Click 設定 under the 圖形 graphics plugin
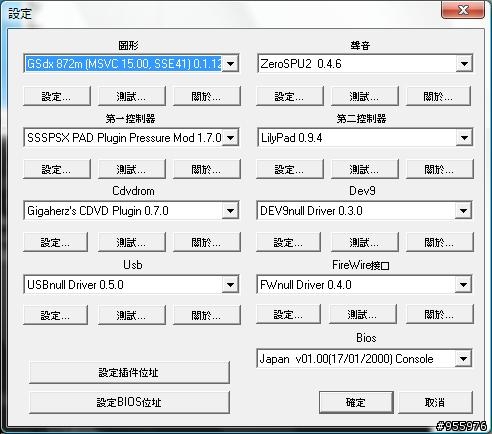Image resolution: width=492 pixels, height=434 pixels. (x=57, y=96)
